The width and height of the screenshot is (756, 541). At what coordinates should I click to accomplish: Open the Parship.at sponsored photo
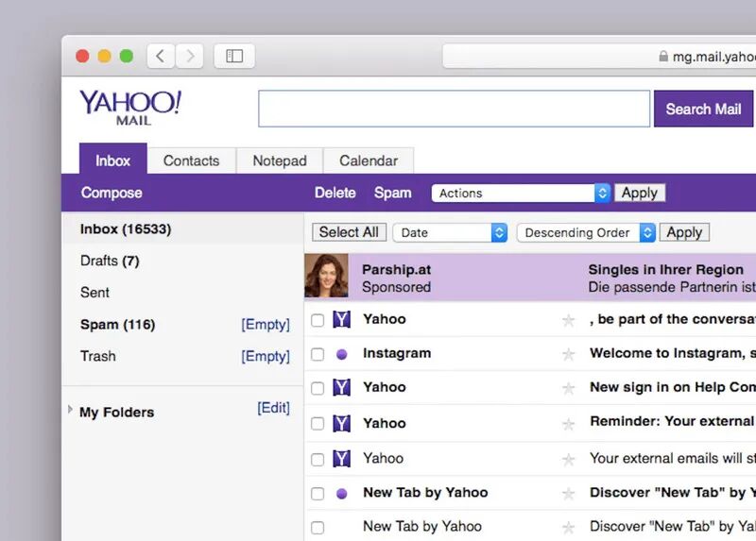[326, 276]
